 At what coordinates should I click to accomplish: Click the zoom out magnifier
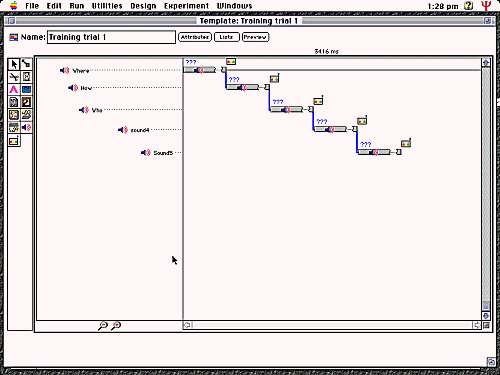[x=103, y=325]
